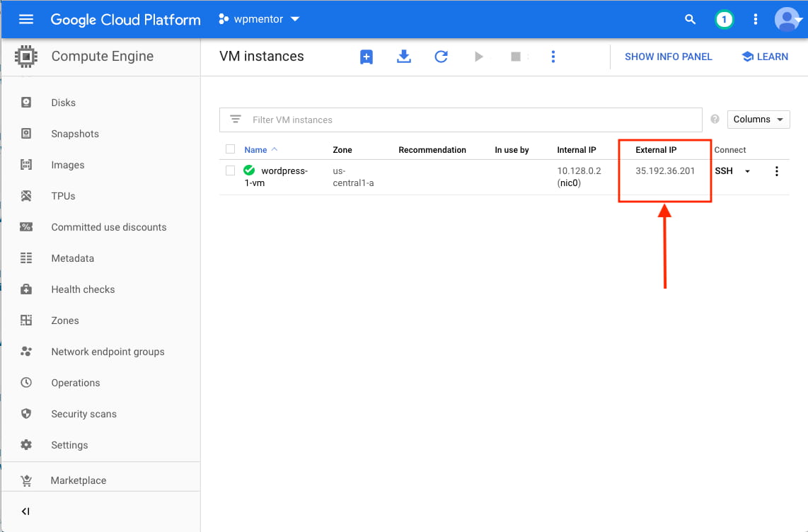Click the Settings gear icon
This screenshot has height=532, width=808.
click(25, 445)
